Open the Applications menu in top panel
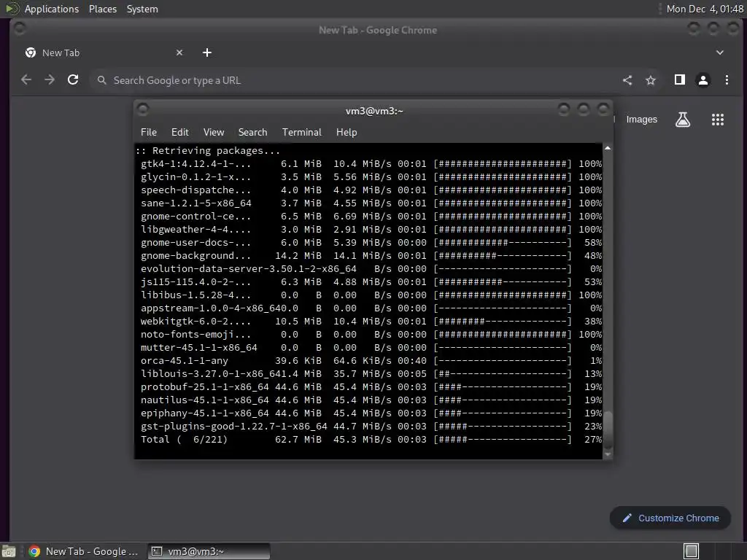This screenshot has height=560, width=747. tap(52, 9)
